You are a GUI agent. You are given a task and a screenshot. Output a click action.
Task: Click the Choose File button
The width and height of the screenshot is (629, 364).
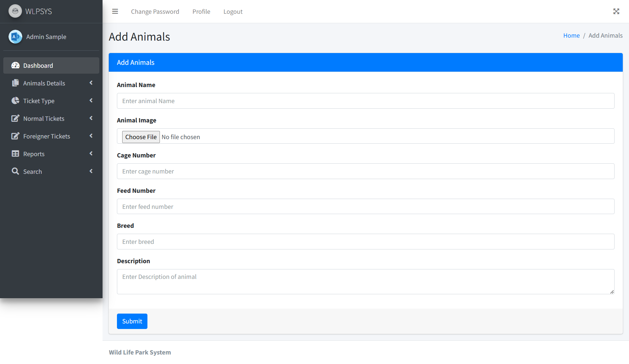coord(141,137)
